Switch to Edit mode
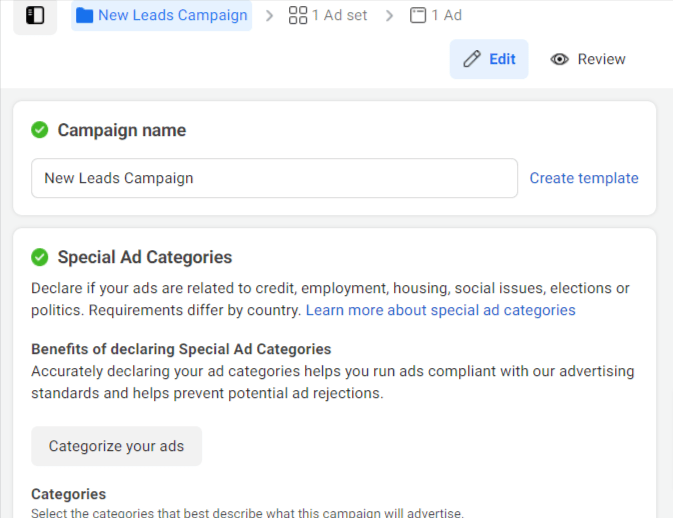The image size is (673, 518). click(502, 59)
